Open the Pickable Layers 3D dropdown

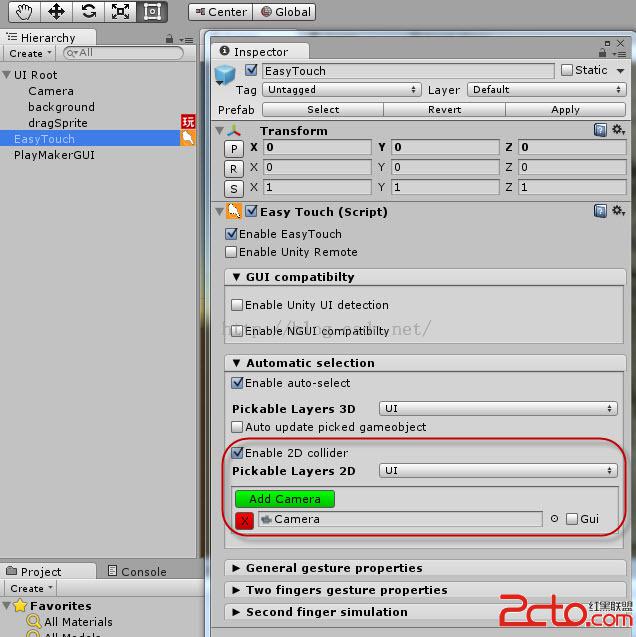[x=498, y=408]
